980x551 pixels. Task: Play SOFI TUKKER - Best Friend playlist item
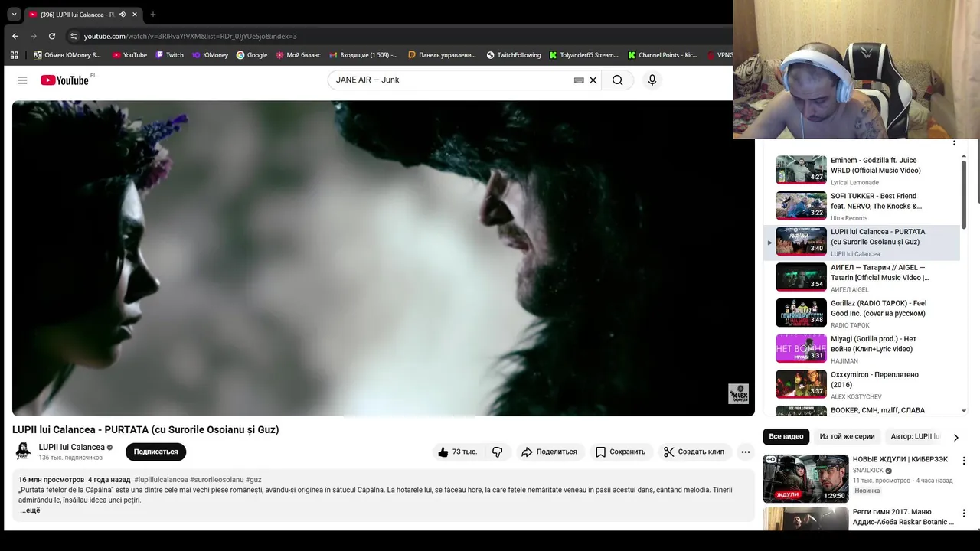pos(861,207)
